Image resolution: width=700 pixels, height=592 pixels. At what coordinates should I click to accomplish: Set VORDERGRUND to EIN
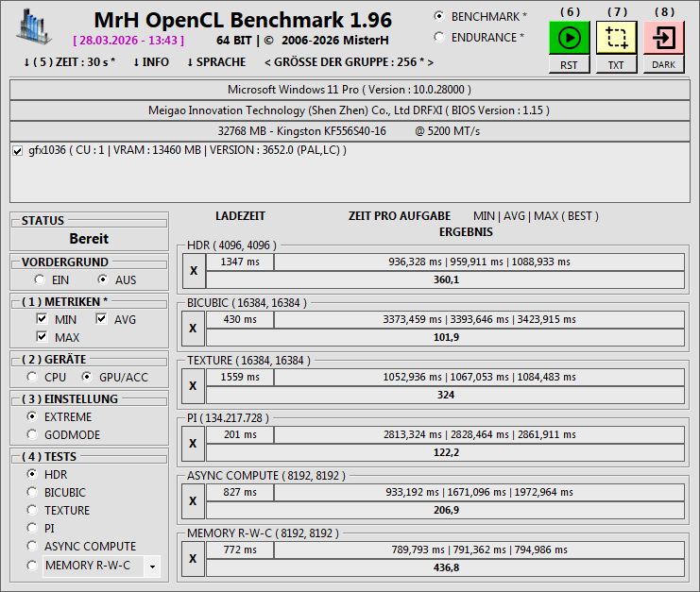point(40,279)
